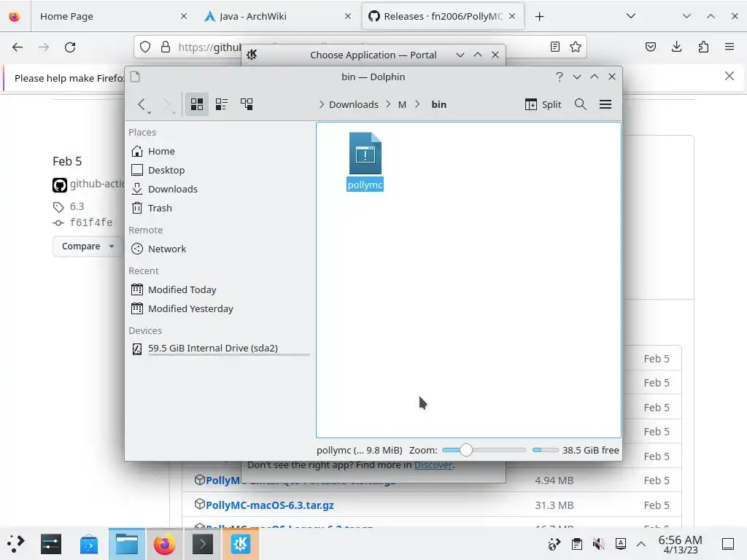The image size is (747, 560).
Task: Open the Firefox application menu
Action: pyautogui.click(x=729, y=47)
